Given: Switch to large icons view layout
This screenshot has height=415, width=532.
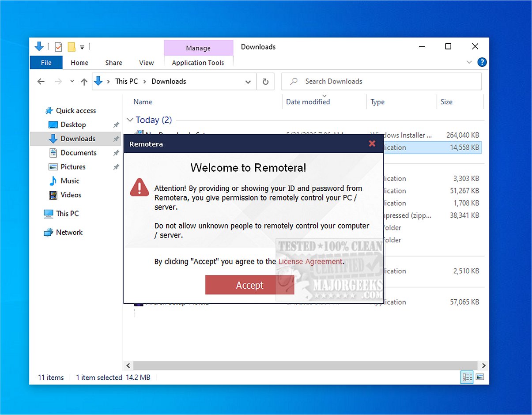Looking at the screenshot, I should point(479,377).
